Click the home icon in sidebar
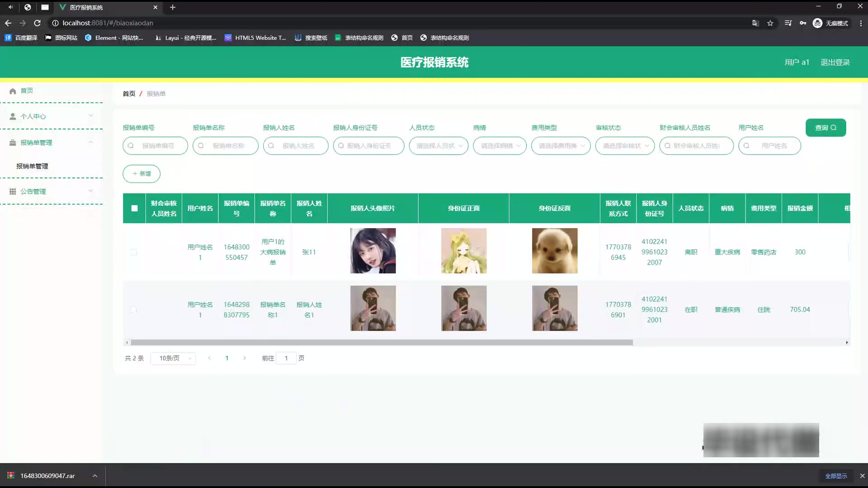This screenshot has height=488, width=868. (13, 91)
